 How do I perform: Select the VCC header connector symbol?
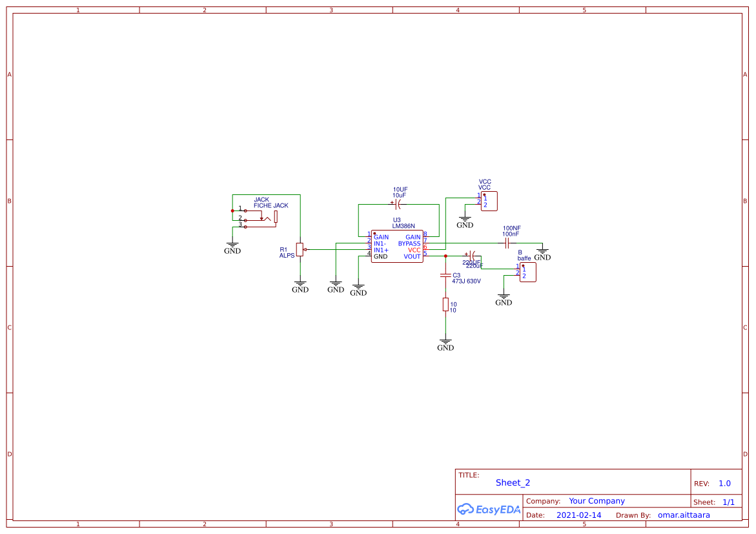click(489, 201)
